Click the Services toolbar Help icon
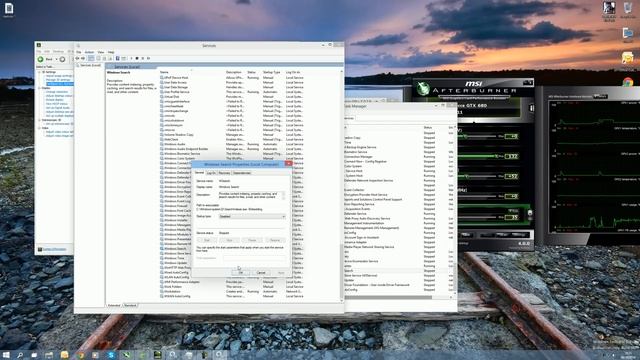This screenshot has width=640, height=360. click(x=118, y=58)
